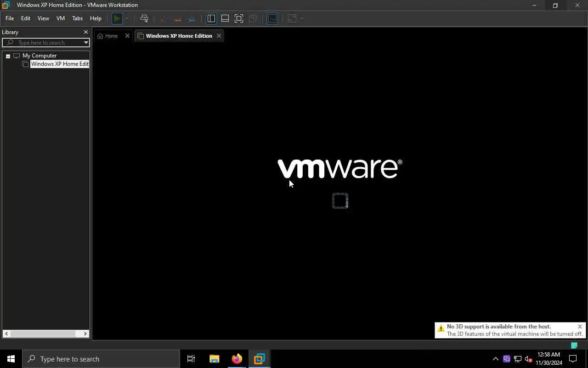Open the Windows Start menu
Image resolution: width=588 pixels, height=368 pixels.
11,359
